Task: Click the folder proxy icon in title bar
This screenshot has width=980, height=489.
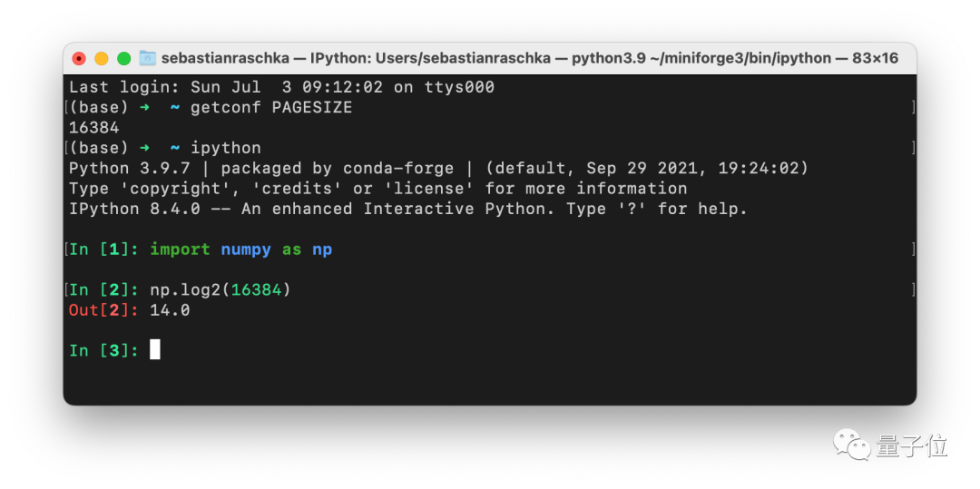Action: pos(147,58)
